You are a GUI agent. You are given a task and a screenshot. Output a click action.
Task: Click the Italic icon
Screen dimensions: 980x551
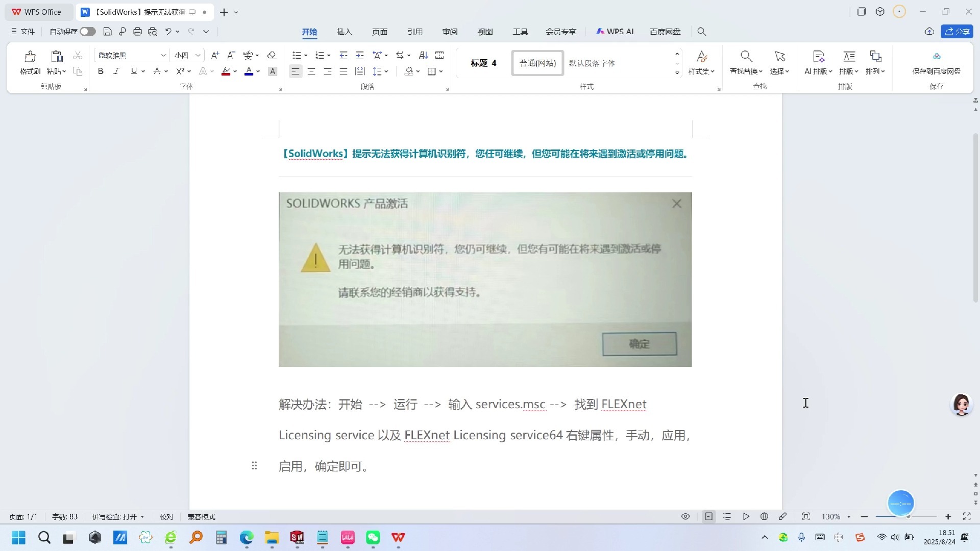pos(116,71)
